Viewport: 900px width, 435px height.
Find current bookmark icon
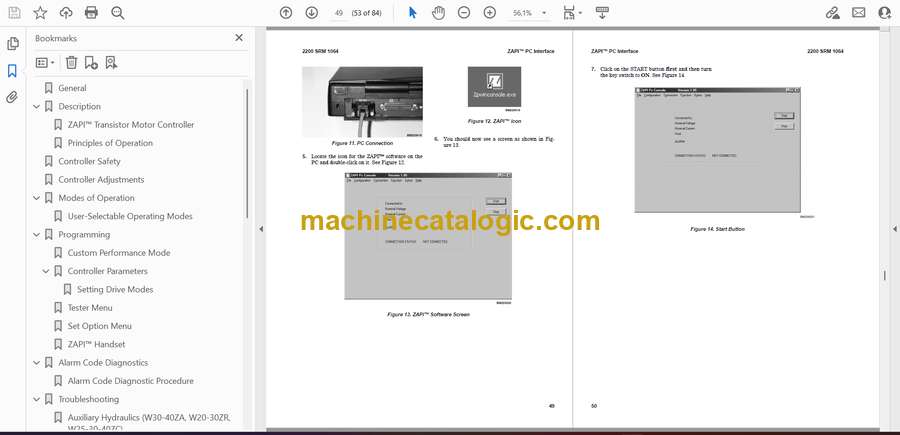pos(111,63)
